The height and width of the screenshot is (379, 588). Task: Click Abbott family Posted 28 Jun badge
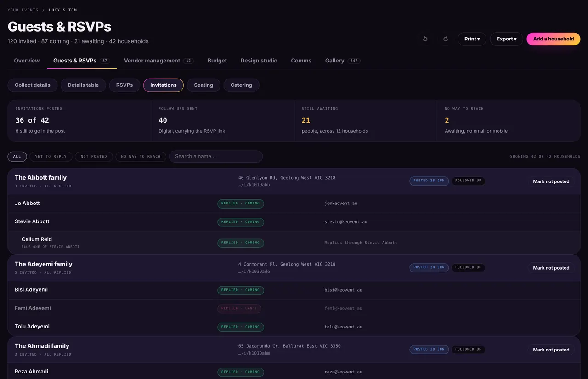click(x=429, y=181)
